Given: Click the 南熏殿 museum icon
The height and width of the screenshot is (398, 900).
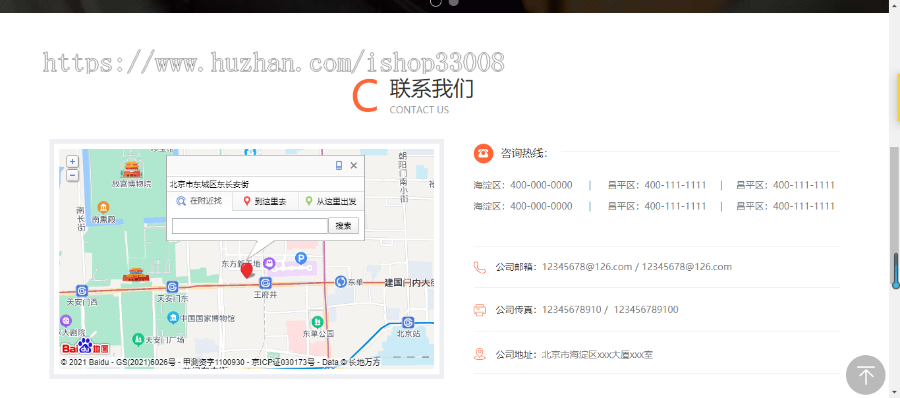Looking at the screenshot, I should [103, 207].
